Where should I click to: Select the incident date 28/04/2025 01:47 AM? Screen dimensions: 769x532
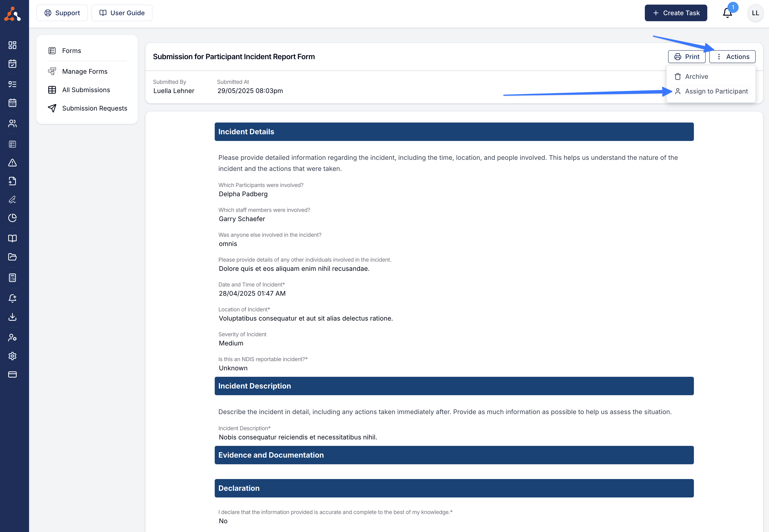pos(252,294)
